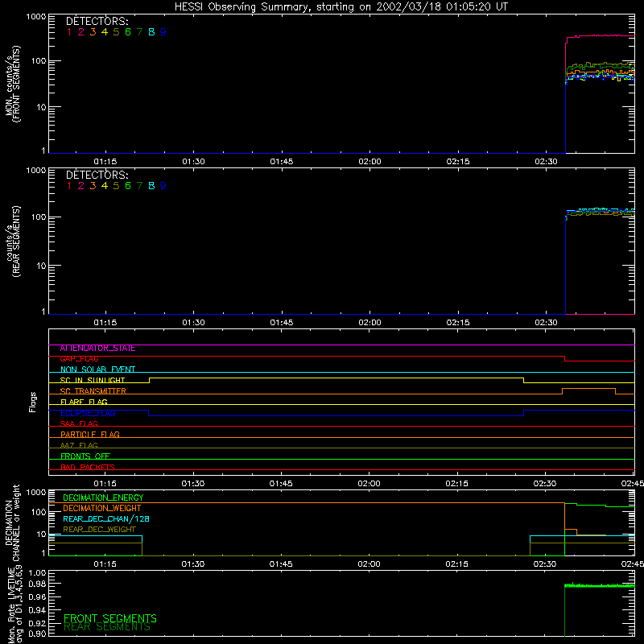
Task: Click the DECIMATION_WEIGHT legend label
Action: 102,509
